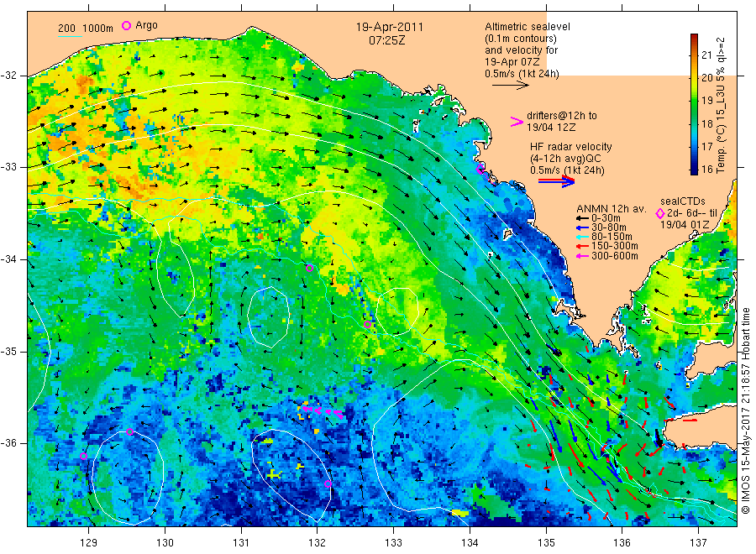Click the cyan 200m isobath legend line
Screen dimensions: 756x554
click(70, 36)
